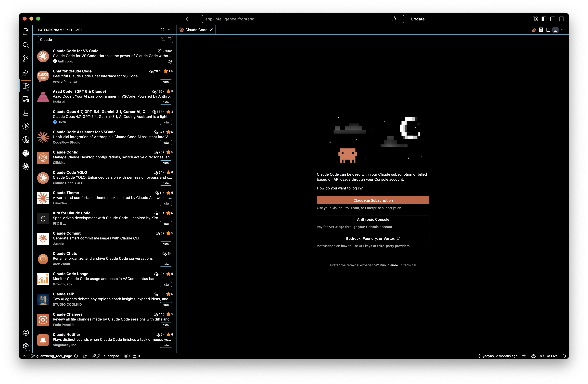Toggle bottom panel visibility
The height and width of the screenshot is (384, 588).
(553, 19)
